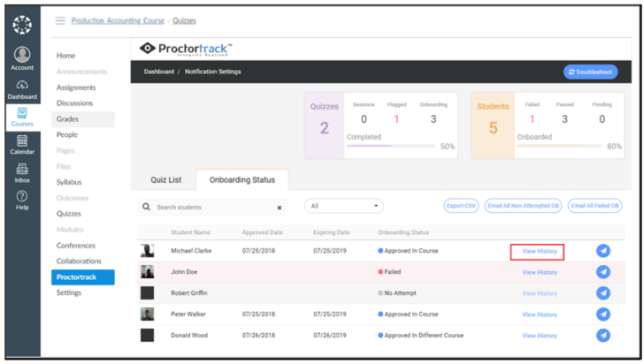Image resolution: width=644 pixels, height=364 pixels.
Task: Open Modules in course navigation
Action: coord(70,230)
